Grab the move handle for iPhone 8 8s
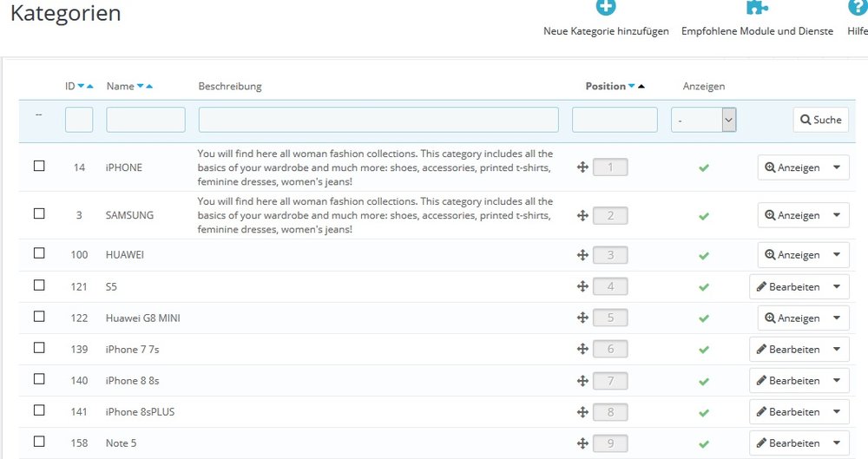The width and height of the screenshot is (868, 459). [582, 380]
